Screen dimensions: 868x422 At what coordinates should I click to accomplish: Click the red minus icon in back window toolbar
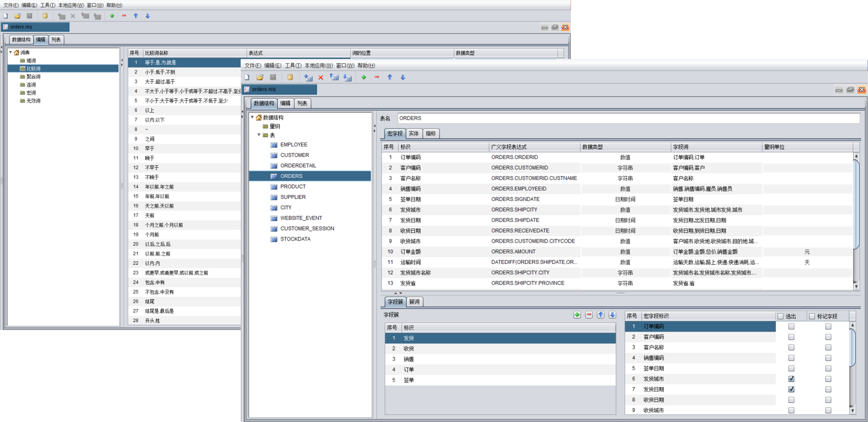[124, 16]
